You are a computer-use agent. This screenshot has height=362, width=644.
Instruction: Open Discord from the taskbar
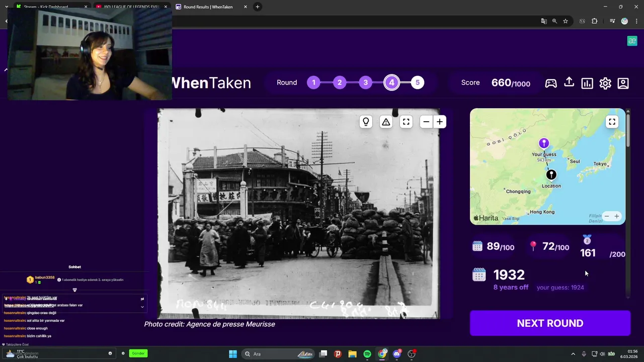coord(397,354)
